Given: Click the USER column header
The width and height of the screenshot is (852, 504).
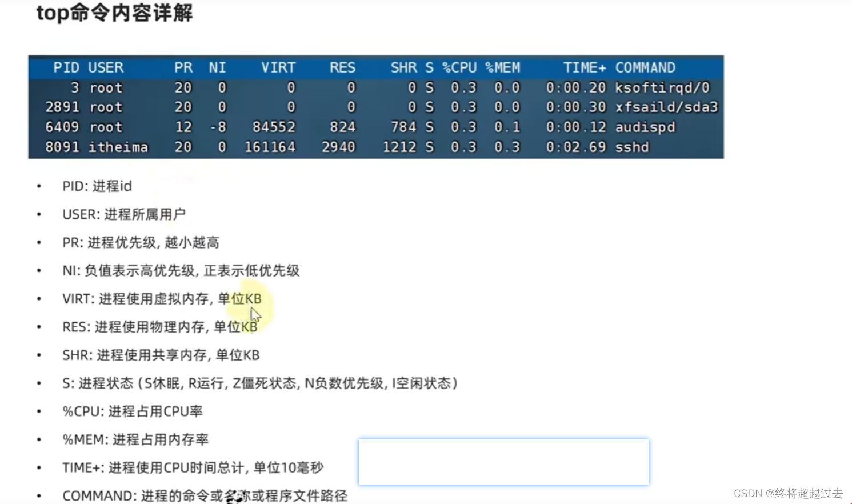Looking at the screenshot, I should (x=106, y=67).
